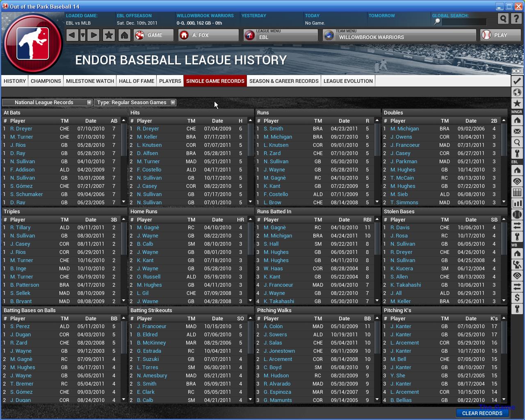Open the mail envelope icon in sidebar
The width and height of the screenshot is (525, 420).
point(517,132)
